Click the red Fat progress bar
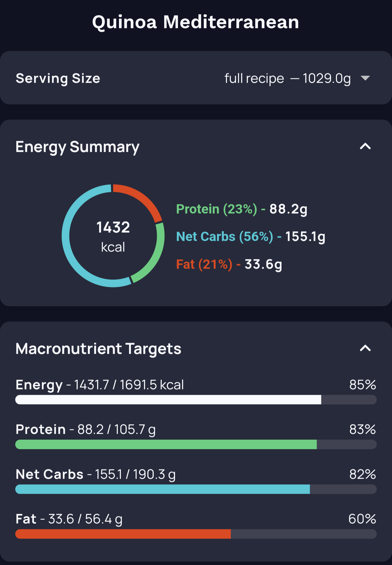The width and height of the screenshot is (392, 565). pyautogui.click(x=123, y=534)
